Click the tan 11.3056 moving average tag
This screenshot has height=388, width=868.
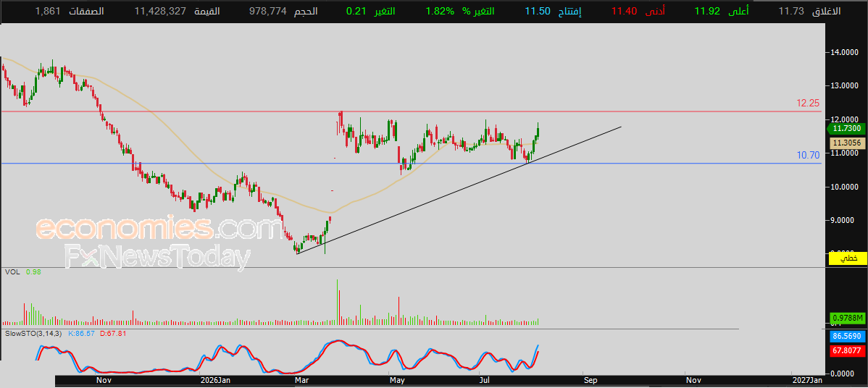[x=848, y=143]
